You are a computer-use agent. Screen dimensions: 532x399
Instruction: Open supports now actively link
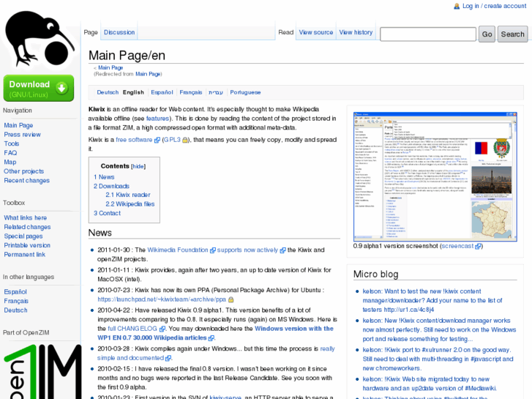coord(247,250)
